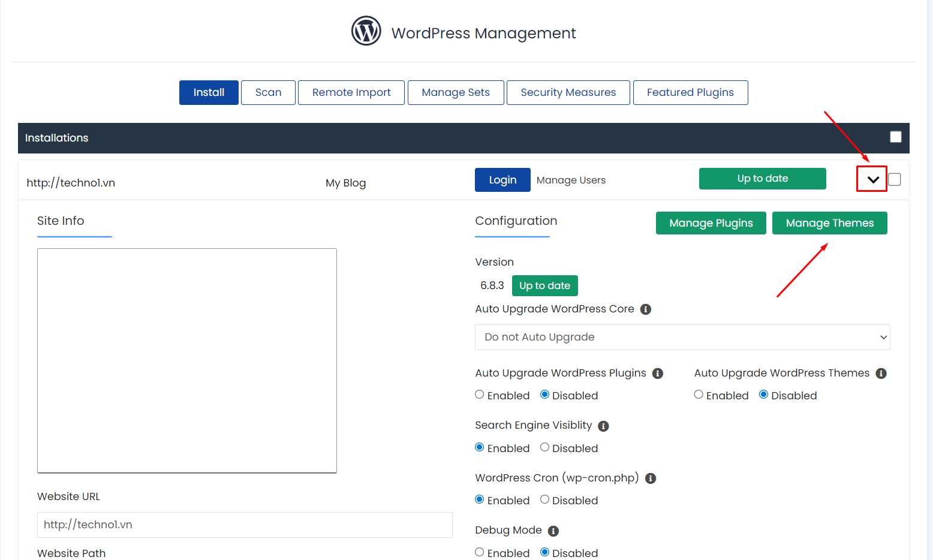Collapse the technol.vn installation details chevron
933x560 pixels.
(872, 179)
